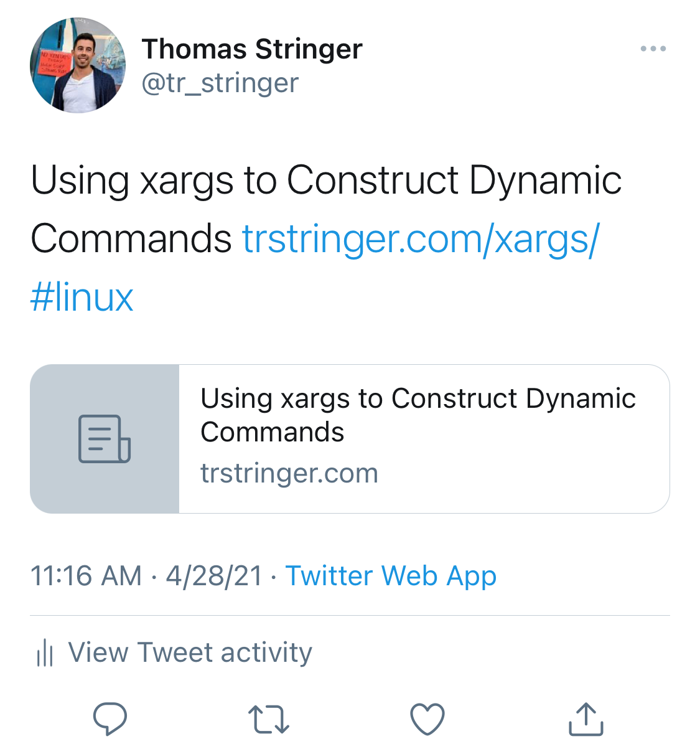Like the tweet with heart icon
The image size is (700, 744).
(427, 719)
